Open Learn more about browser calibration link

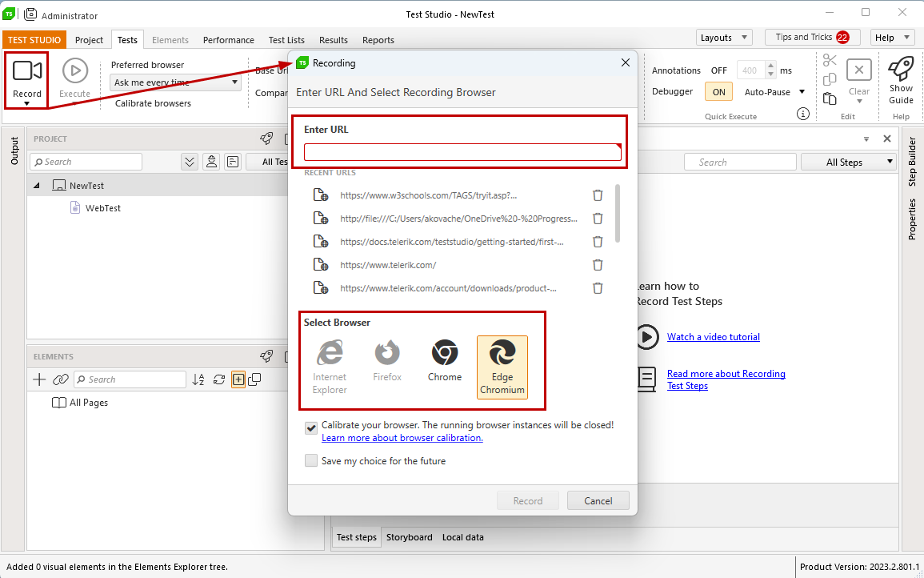point(402,438)
